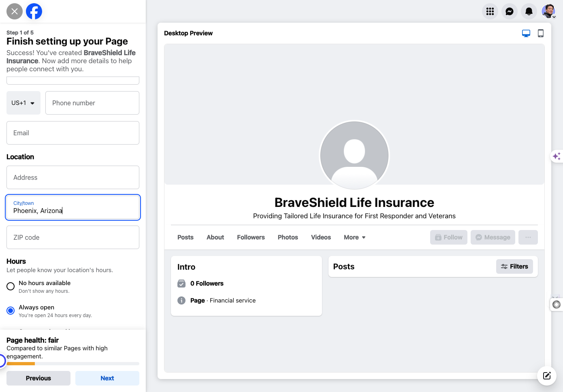Click the Follow button

449,237
